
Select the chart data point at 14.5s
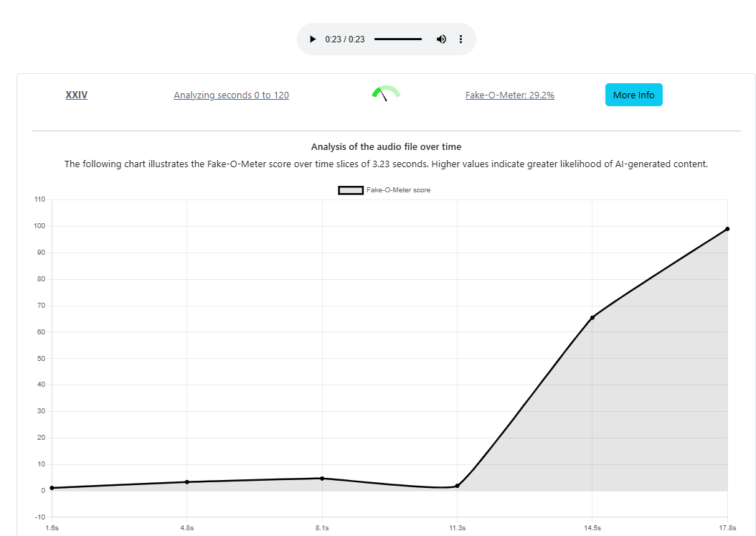click(x=592, y=318)
